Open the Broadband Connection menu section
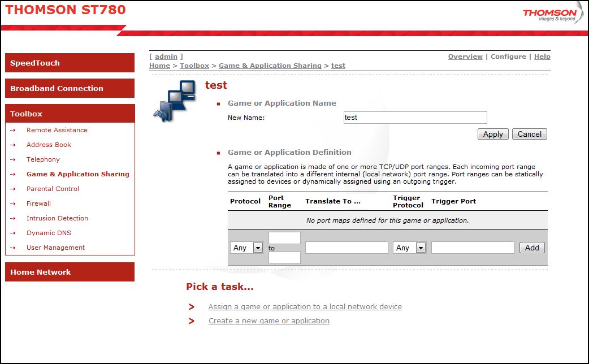Image resolution: width=589 pixels, height=364 pixels. (x=70, y=88)
